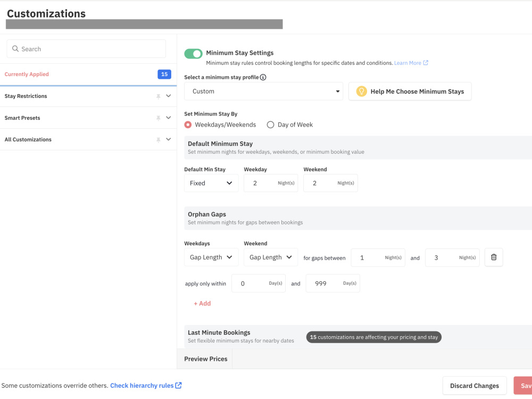Delete the orphan gap rule with trash icon
This screenshot has height=399, width=532.
point(494,257)
